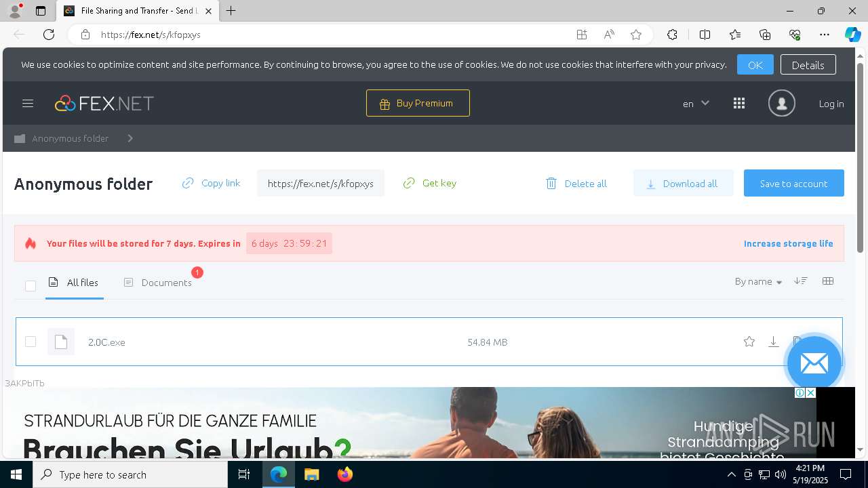Screen dimensions: 868x488
Task: Open the hamburger menu on FEX.NET
Action: tap(28, 103)
